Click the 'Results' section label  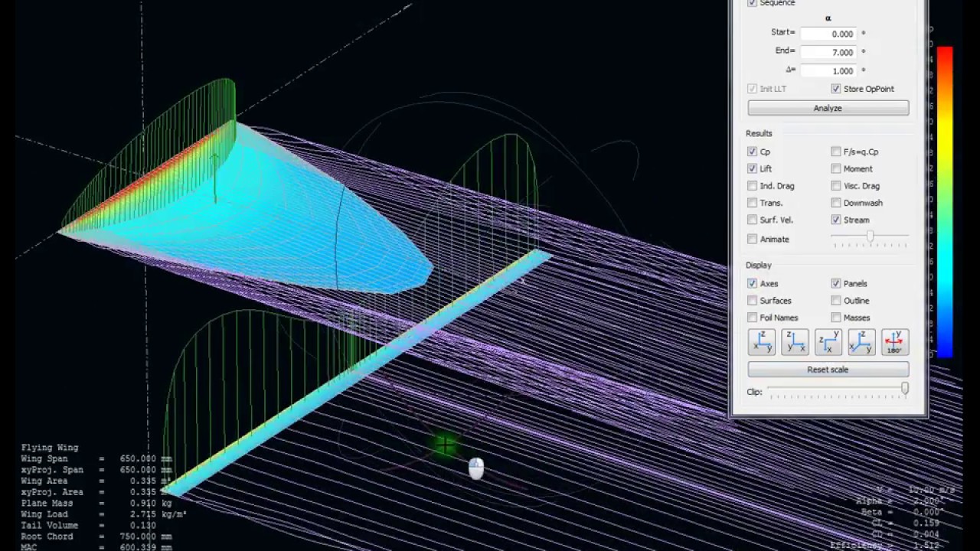[x=759, y=133]
